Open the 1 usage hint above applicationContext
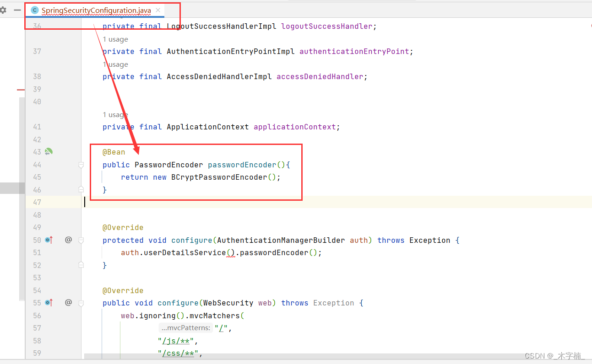The height and width of the screenshot is (364, 592). point(115,115)
